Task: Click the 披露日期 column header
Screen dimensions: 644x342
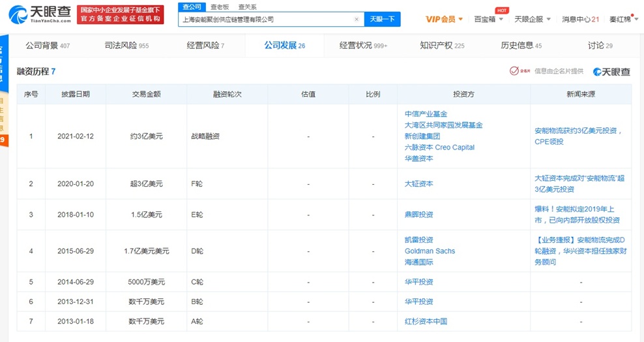Action: click(76, 94)
